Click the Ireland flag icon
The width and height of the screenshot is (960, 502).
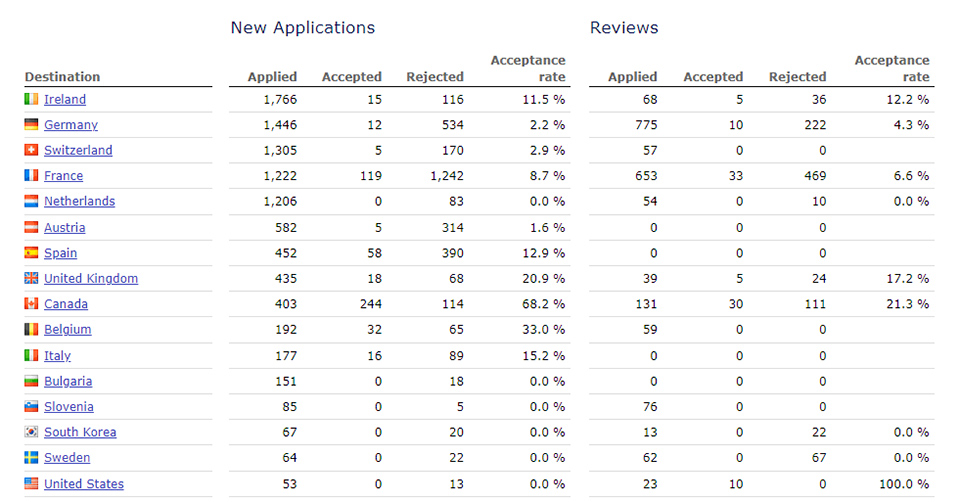31,99
